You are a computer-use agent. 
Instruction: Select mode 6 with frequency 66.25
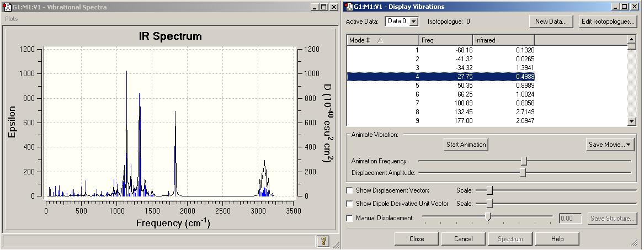click(x=441, y=94)
